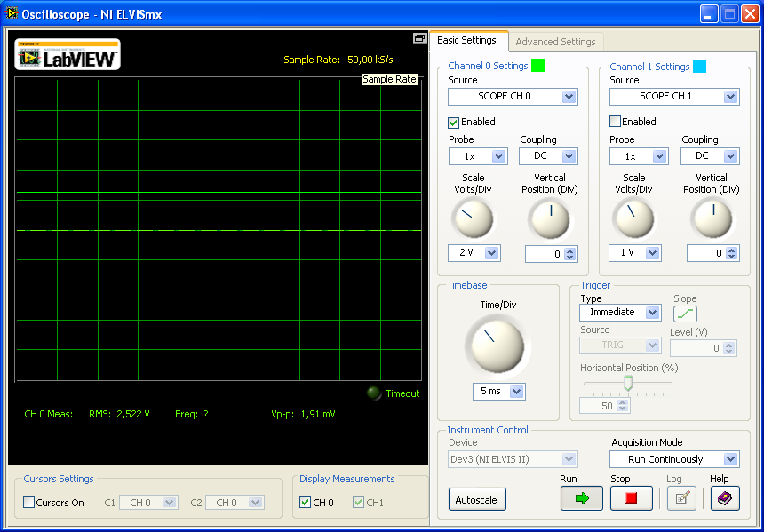This screenshot has height=532, width=764.
Task: Click the Time/Div timebase knob
Action: pos(498,345)
